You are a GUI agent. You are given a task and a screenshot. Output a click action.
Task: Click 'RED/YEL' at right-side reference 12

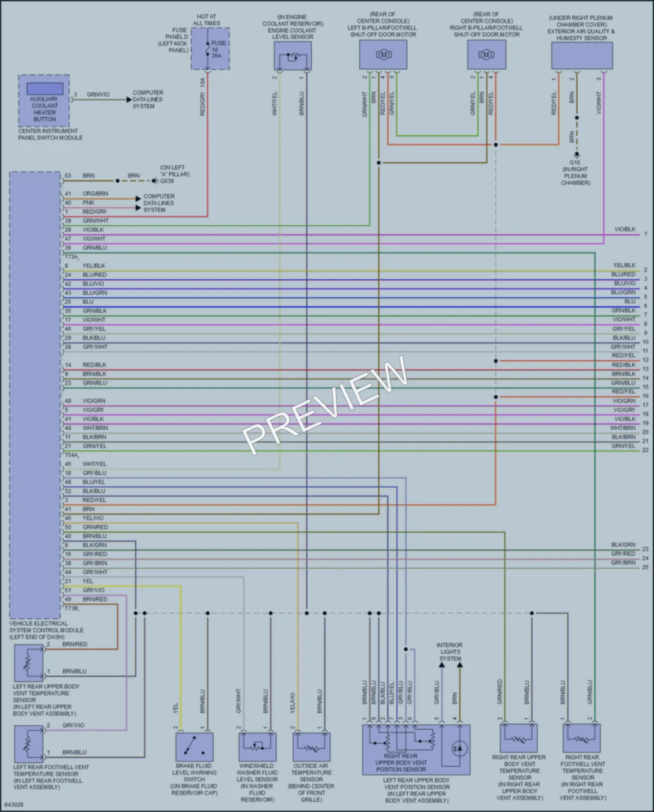(x=623, y=356)
